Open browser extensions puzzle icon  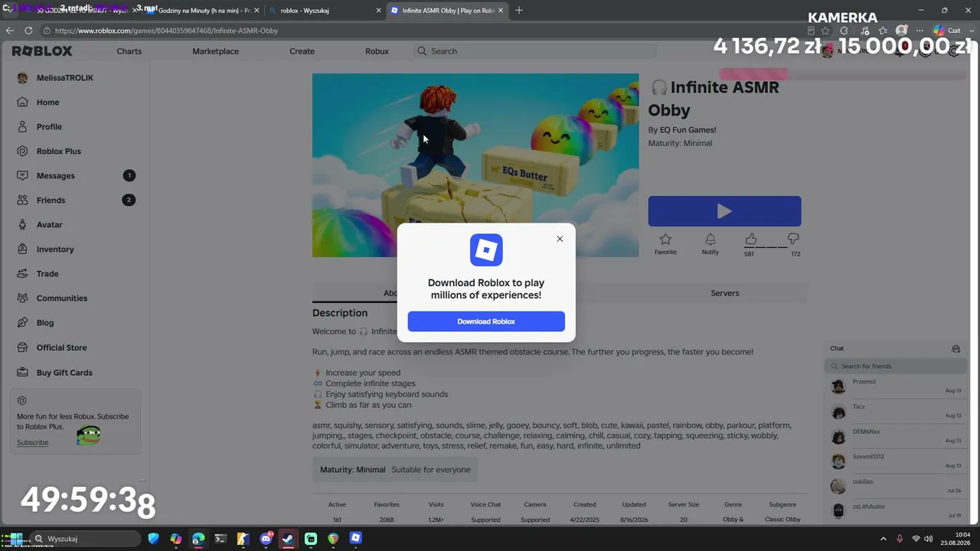(844, 31)
